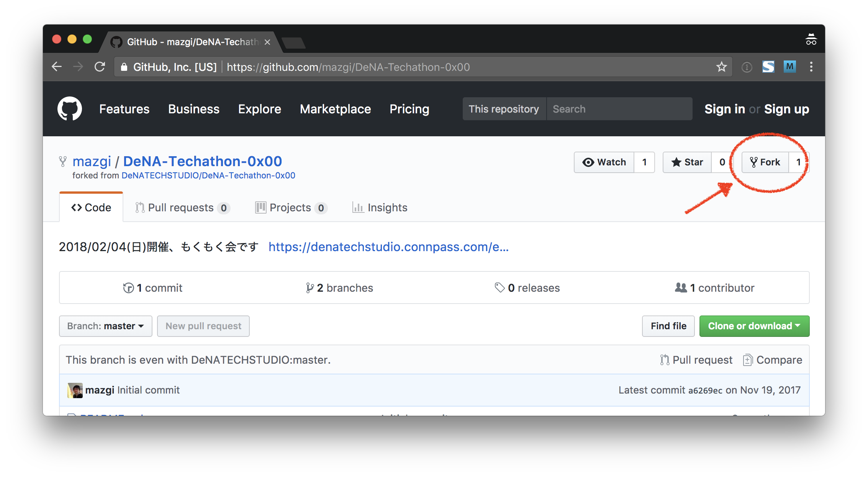The image size is (868, 477).
Task: Click the Find file button
Action: coord(668,326)
